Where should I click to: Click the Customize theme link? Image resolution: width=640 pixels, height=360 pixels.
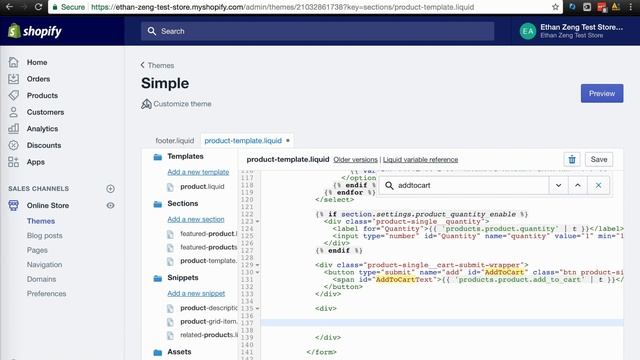tap(176, 104)
